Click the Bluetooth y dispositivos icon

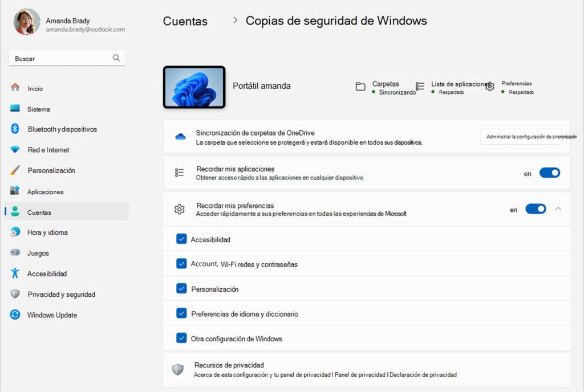coord(15,129)
